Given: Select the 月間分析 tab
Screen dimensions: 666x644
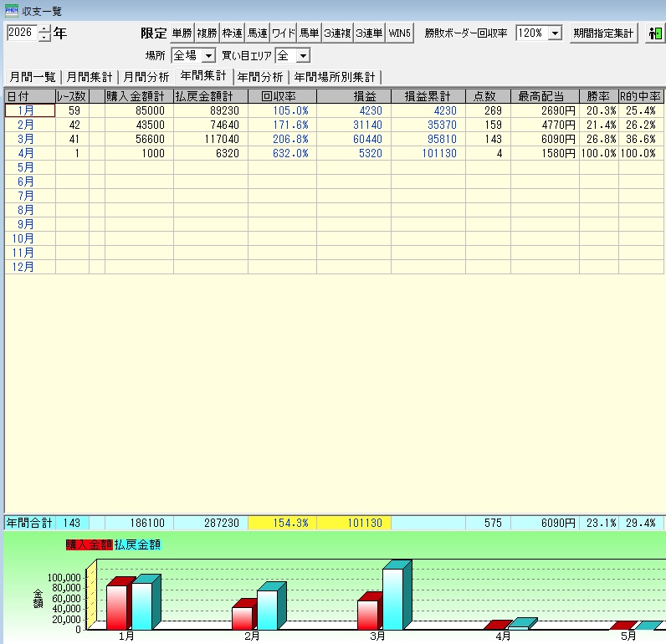Looking at the screenshot, I should coord(146,77).
